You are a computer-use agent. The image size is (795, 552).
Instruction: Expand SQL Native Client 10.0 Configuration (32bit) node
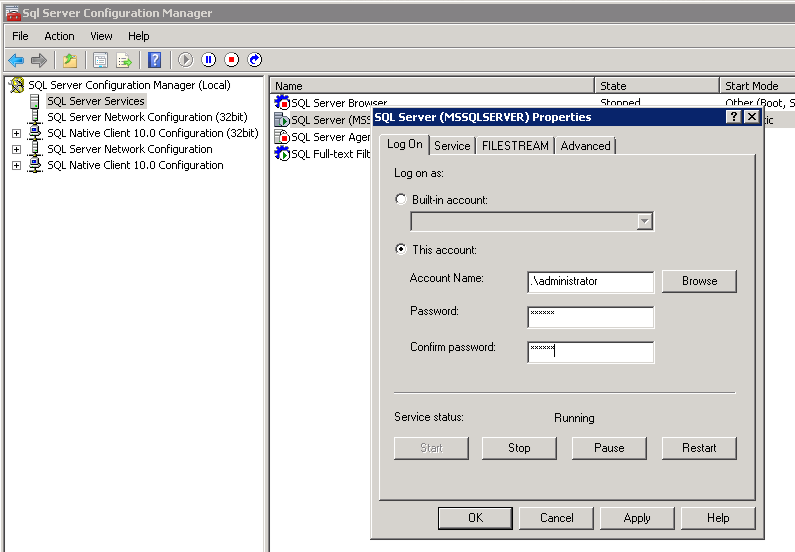(x=16, y=133)
